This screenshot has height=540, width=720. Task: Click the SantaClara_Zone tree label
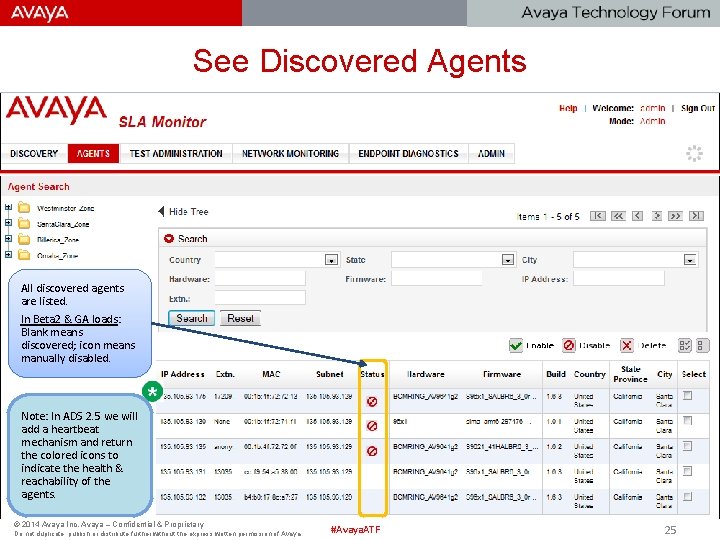[x=63, y=224]
